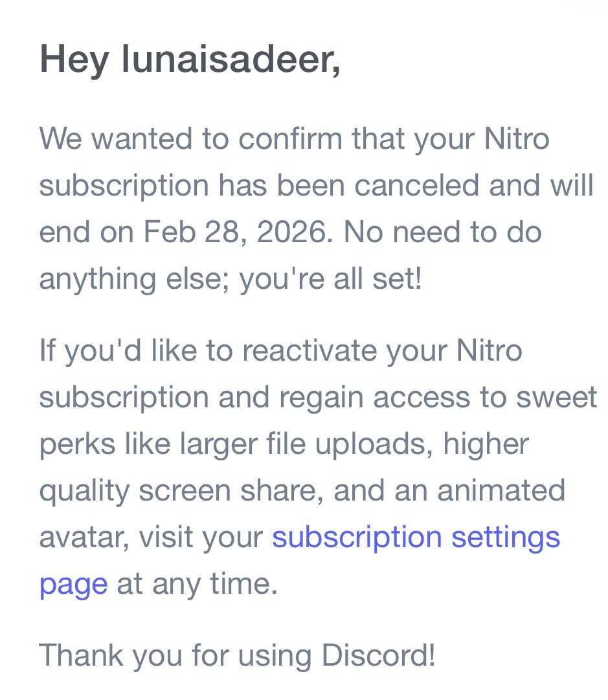The height and width of the screenshot is (700, 608).
Task: Click "Thank you for using Discord!" text
Action: pyautogui.click(x=237, y=655)
